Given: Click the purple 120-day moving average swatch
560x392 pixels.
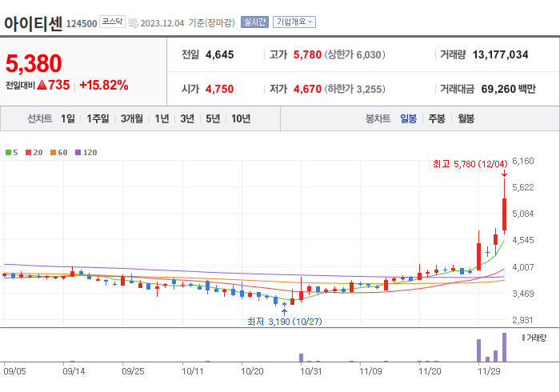Looking at the screenshot, I should [x=78, y=153].
